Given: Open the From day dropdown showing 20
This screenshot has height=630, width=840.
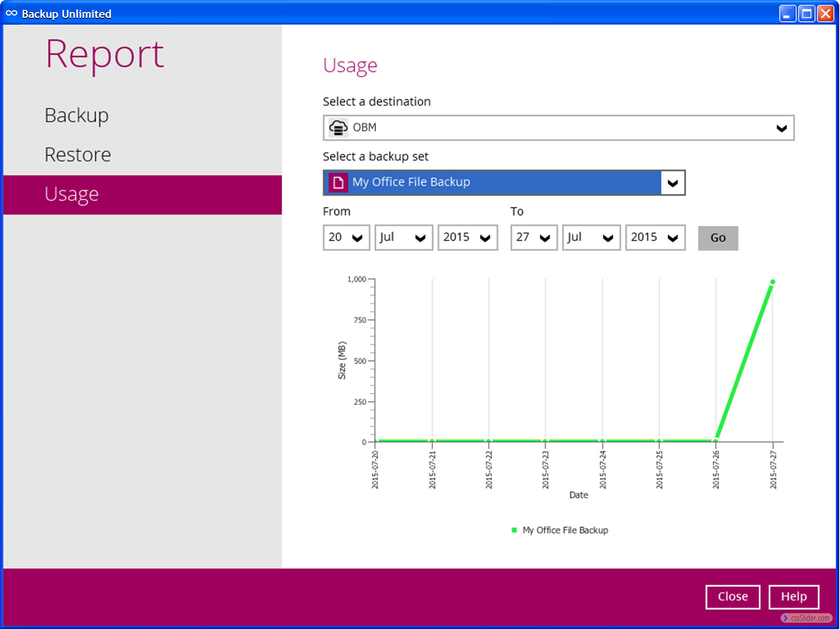Looking at the screenshot, I should pos(346,238).
